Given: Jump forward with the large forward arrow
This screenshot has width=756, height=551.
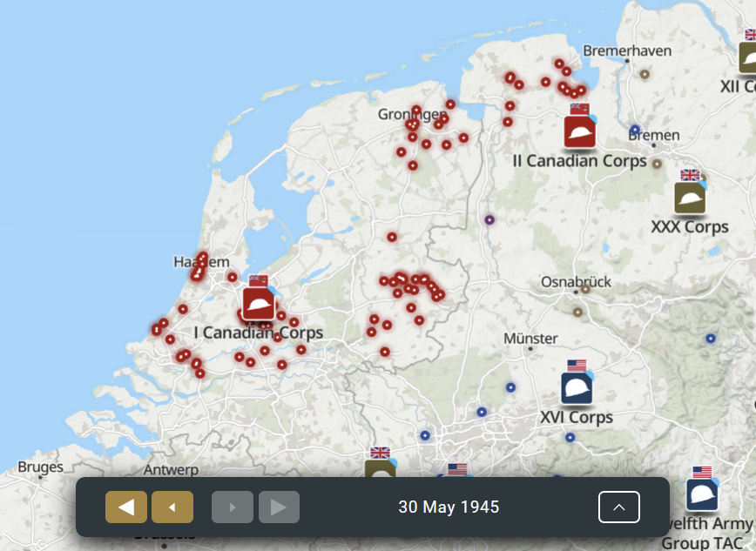Looking at the screenshot, I should (279, 507).
